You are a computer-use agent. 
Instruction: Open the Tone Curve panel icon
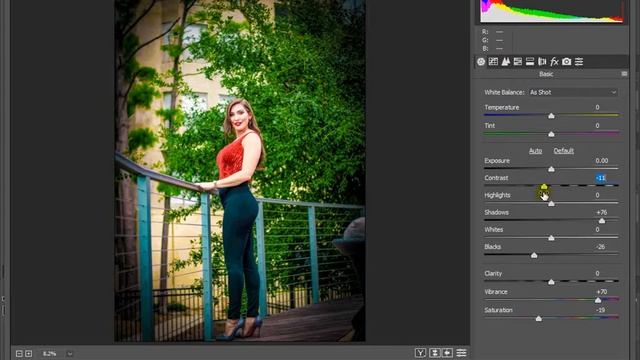tap(493, 62)
